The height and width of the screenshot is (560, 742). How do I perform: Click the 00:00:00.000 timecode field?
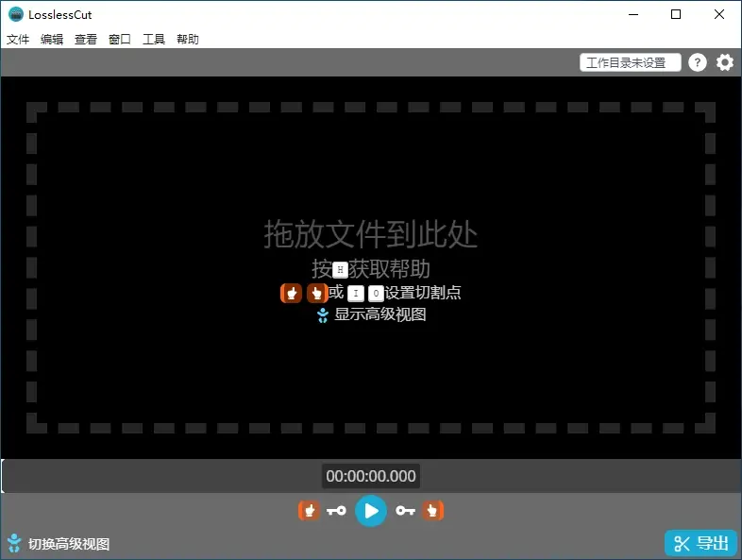click(371, 476)
